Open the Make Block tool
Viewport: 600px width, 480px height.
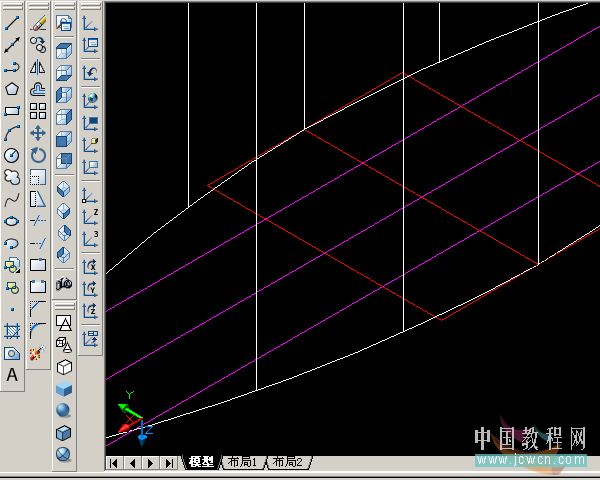tap(12, 287)
